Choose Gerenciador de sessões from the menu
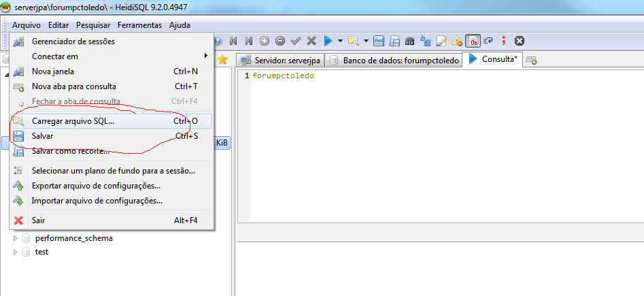Screen dimensions: 644x296 pyautogui.click(x=111, y=42)
